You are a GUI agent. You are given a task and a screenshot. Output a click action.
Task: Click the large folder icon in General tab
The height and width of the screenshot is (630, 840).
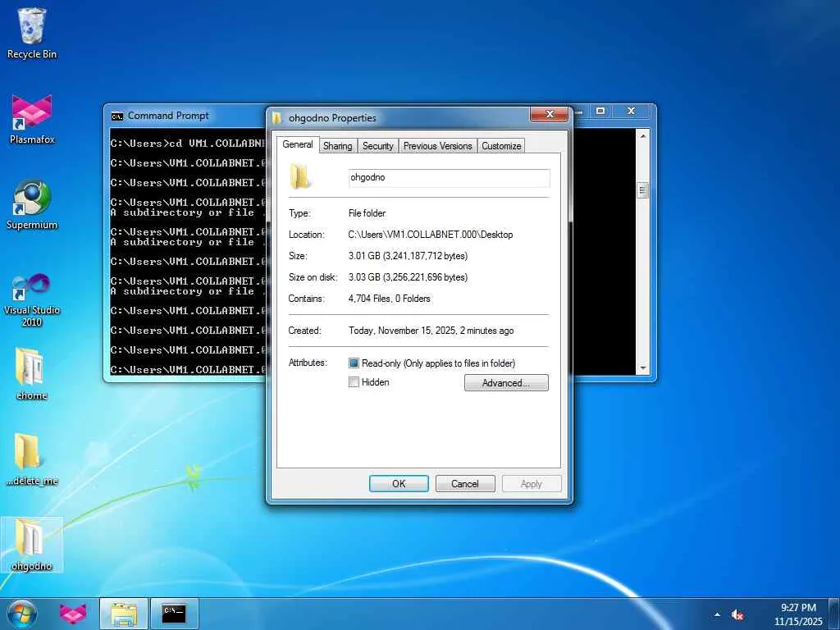(x=300, y=176)
